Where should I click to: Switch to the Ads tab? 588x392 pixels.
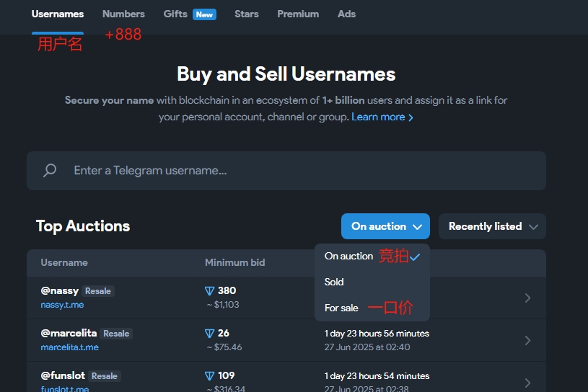pyautogui.click(x=346, y=14)
